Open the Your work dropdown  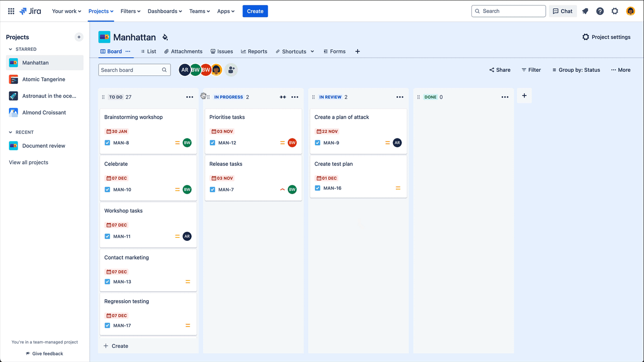tap(66, 11)
